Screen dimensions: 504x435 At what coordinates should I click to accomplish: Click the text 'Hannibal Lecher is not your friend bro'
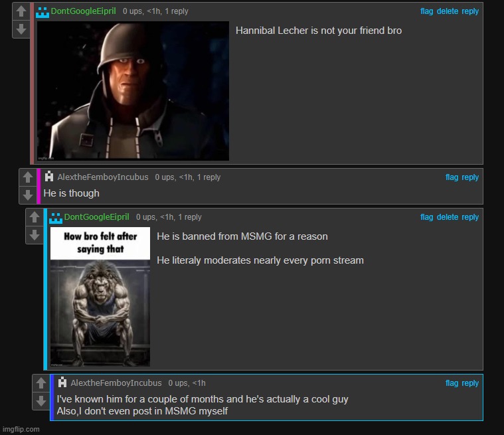[x=319, y=31]
